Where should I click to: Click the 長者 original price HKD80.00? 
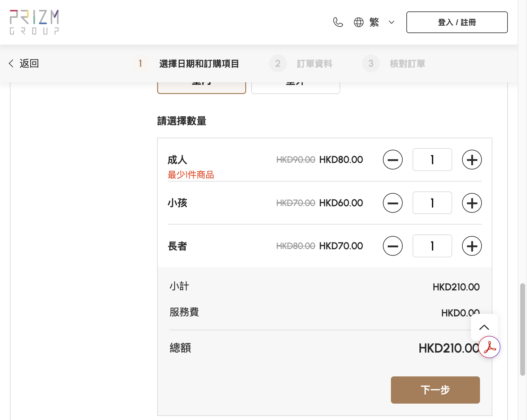pyautogui.click(x=296, y=246)
